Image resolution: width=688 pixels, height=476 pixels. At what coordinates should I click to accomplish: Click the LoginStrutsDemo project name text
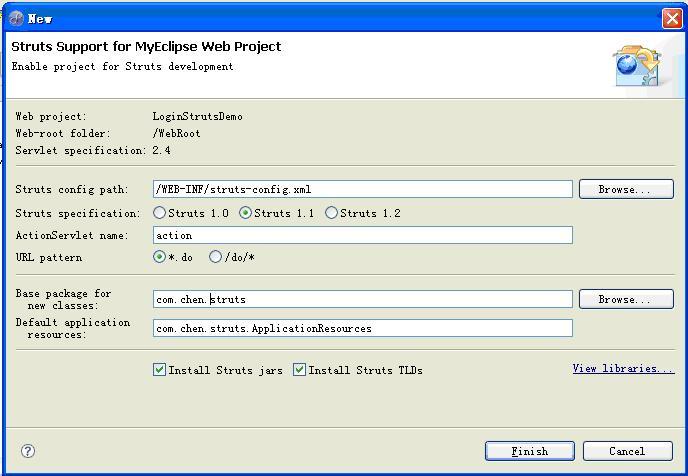pos(197,116)
